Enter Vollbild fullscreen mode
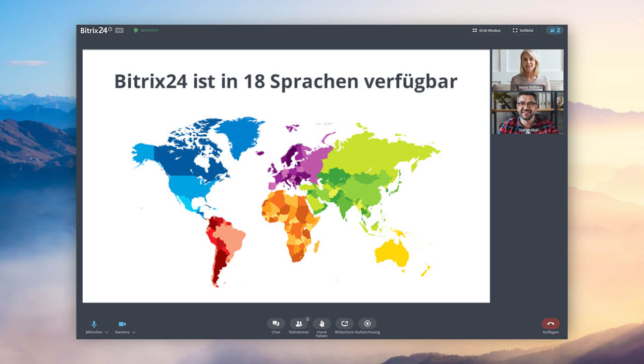 (x=523, y=30)
